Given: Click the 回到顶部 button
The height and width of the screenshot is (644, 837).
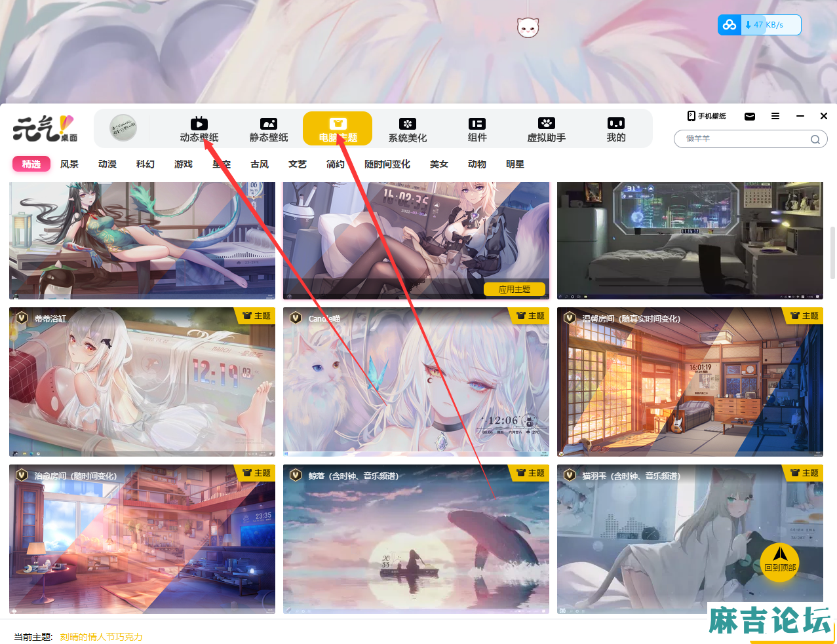Looking at the screenshot, I should click(780, 562).
